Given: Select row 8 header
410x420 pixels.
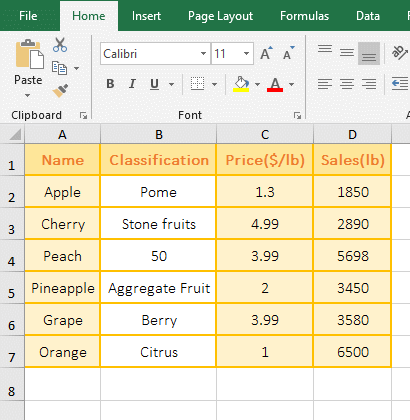Looking at the screenshot, I should (x=12, y=384).
